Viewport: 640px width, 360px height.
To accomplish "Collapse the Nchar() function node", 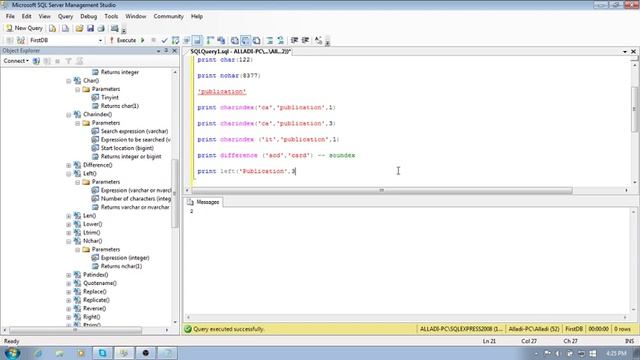I will (x=69, y=241).
